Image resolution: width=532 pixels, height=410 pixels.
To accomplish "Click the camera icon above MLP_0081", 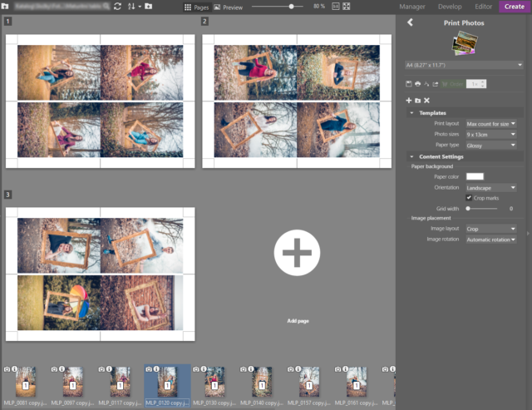I will tap(7, 369).
